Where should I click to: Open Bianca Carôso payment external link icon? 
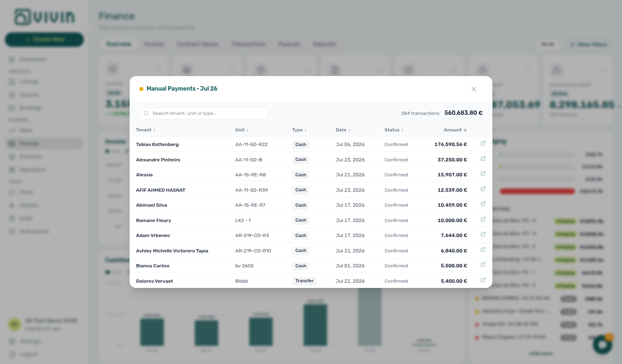pyautogui.click(x=483, y=265)
